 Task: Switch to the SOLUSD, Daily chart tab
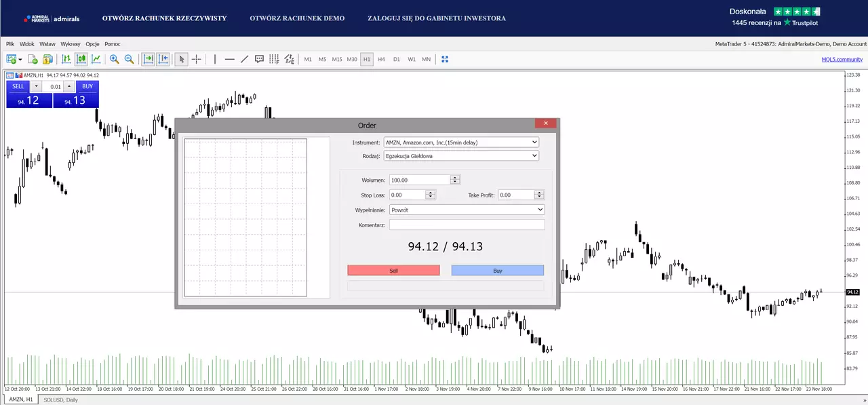point(60,400)
